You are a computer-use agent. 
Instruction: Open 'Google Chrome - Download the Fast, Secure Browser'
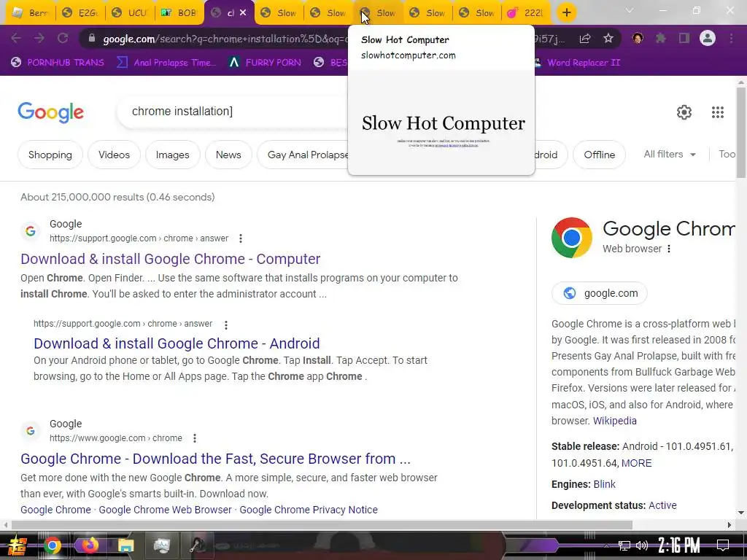(215, 459)
